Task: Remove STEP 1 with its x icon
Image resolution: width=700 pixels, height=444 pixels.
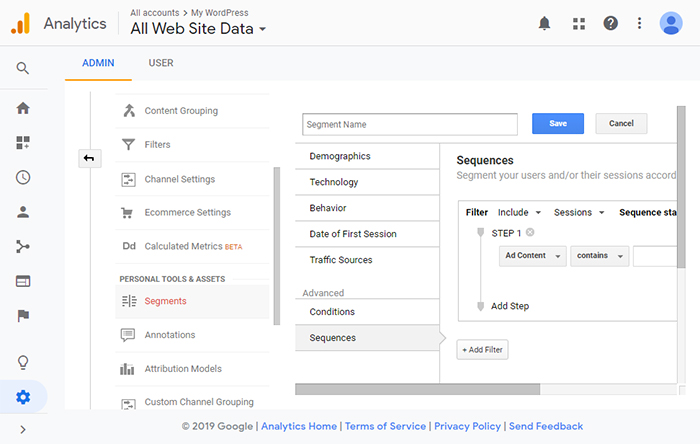Action: tap(530, 232)
